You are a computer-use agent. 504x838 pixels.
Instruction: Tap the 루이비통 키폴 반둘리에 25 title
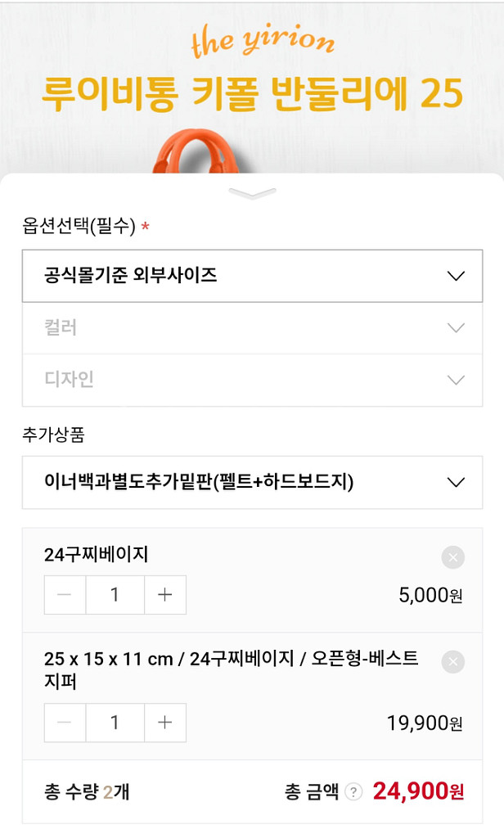pyautogui.click(x=252, y=95)
